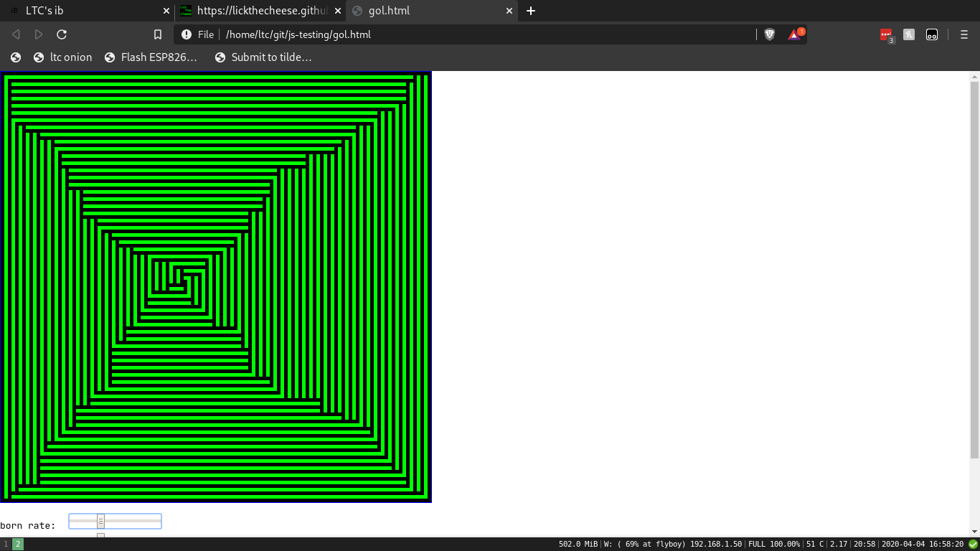
Task: Click the Brave Shields lion icon
Action: pos(769,34)
